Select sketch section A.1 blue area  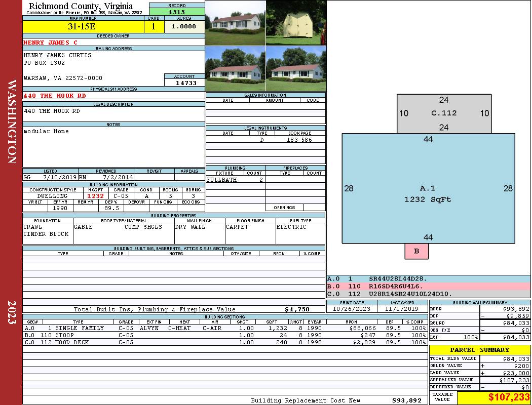point(428,188)
